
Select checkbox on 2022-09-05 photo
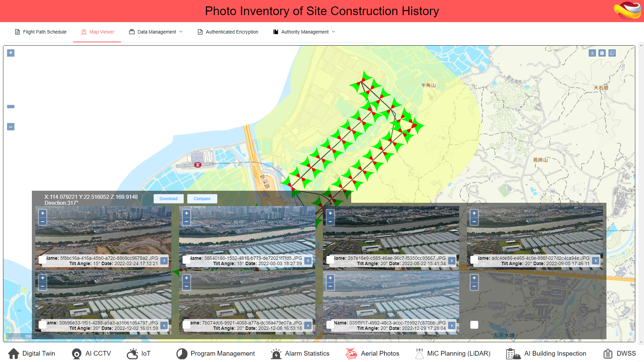[x=474, y=260]
